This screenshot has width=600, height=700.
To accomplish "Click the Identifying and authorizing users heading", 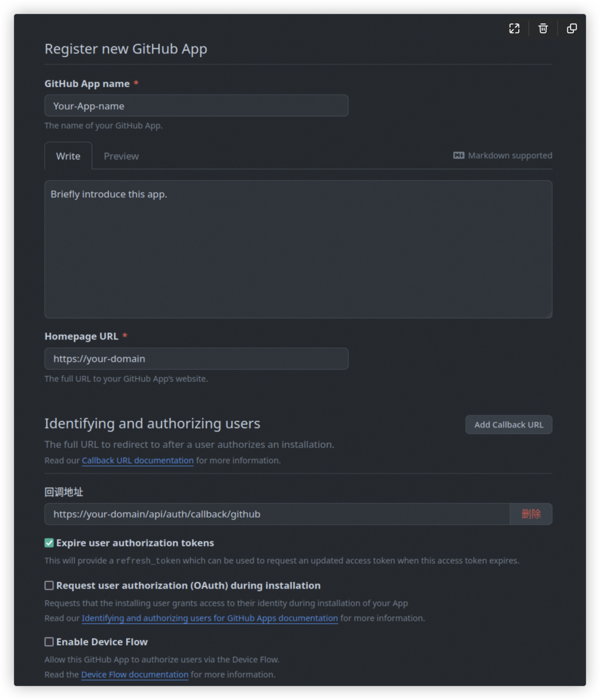I will tap(152, 424).
